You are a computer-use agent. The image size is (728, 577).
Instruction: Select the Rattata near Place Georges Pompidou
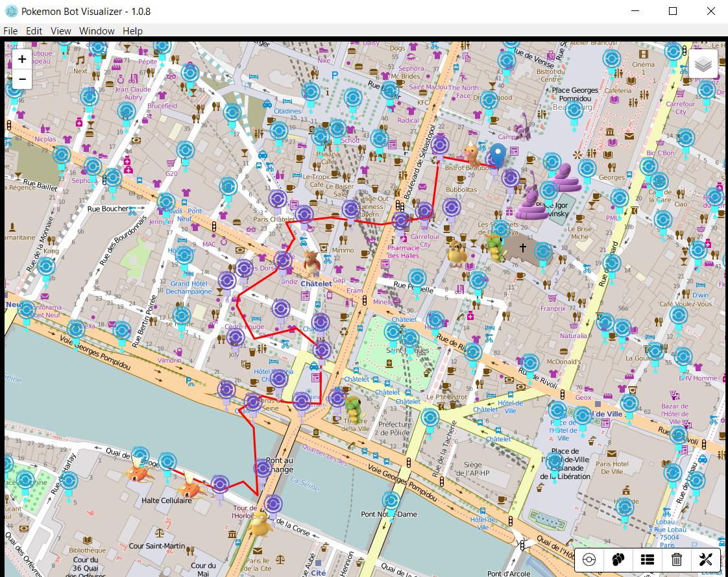point(526,130)
